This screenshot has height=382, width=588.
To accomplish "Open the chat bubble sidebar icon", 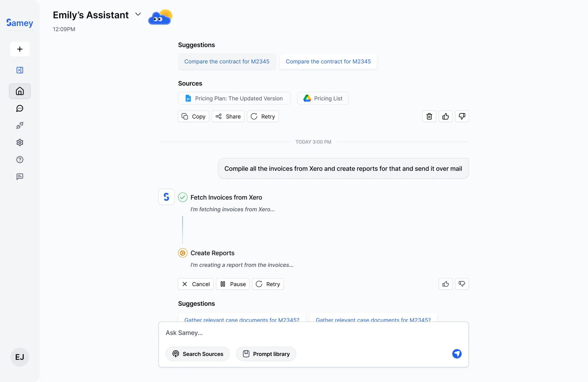I will 20,108.
